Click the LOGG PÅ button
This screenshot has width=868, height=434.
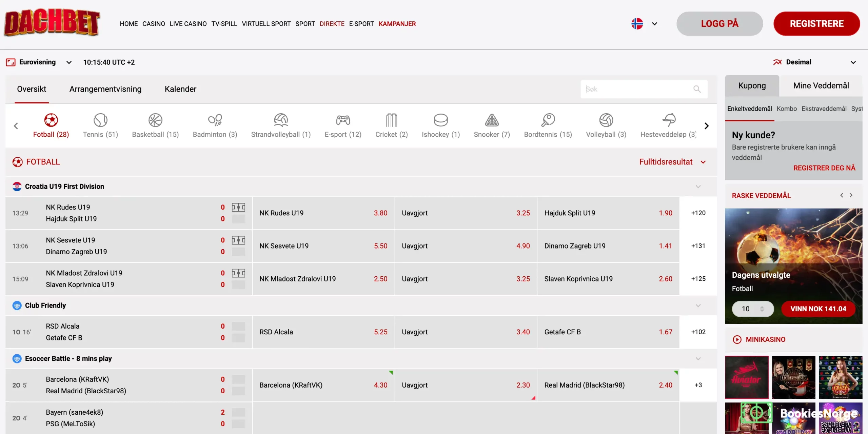(x=719, y=24)
